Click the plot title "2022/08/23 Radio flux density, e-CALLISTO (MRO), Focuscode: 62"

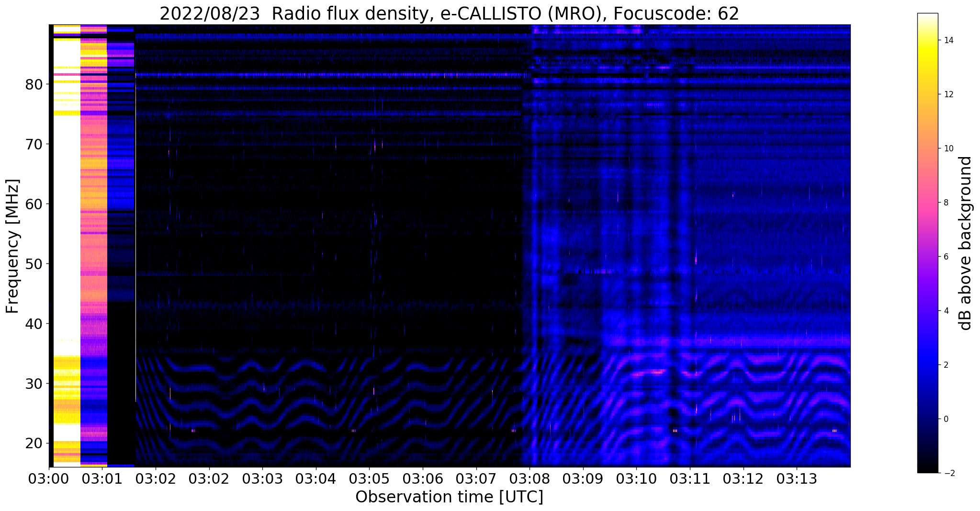(x=449, y=13)
